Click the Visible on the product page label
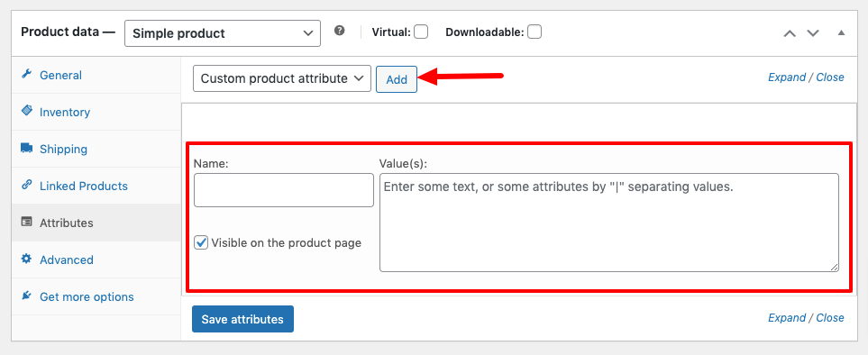Image resolution: width=868 pixels, height=355 pixels. pos(287,242)
